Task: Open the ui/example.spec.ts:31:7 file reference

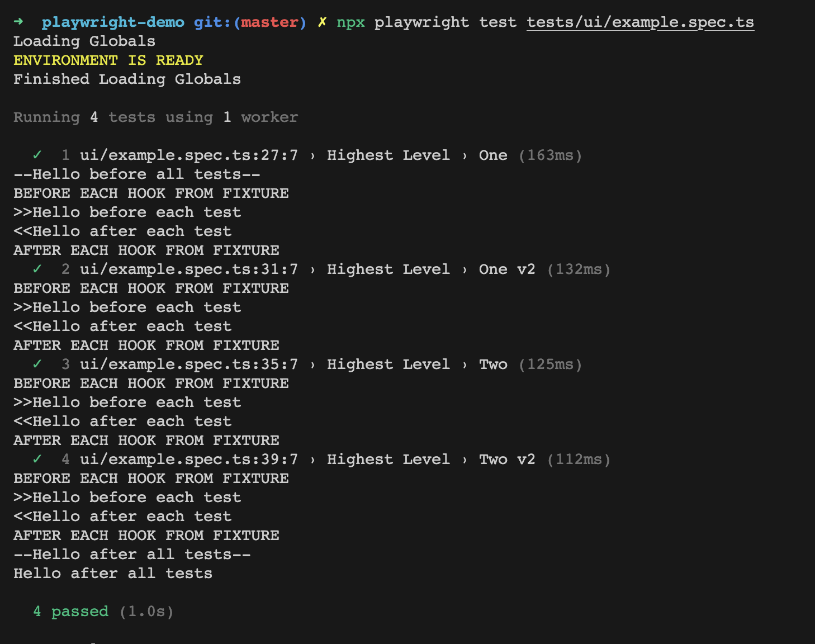Action: click(x=188, y=269)
